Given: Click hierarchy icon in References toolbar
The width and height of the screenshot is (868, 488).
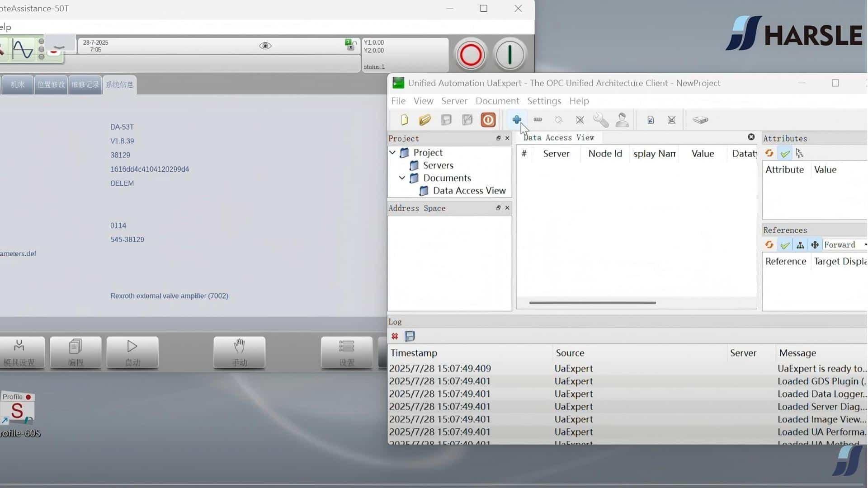Looking at the screenshot, I should pyautogui.click(x=800, y=245).
